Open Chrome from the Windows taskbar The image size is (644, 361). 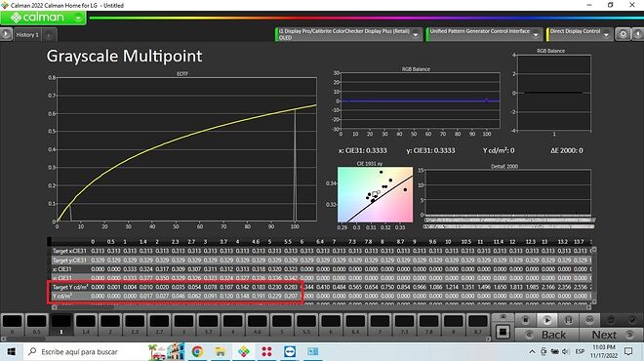point(197,351)
